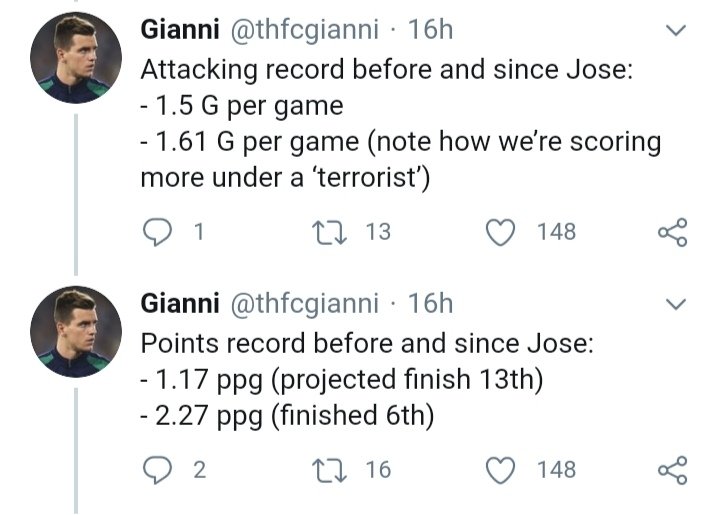Open Gianni's avatar on second tweet

(75, 330)
